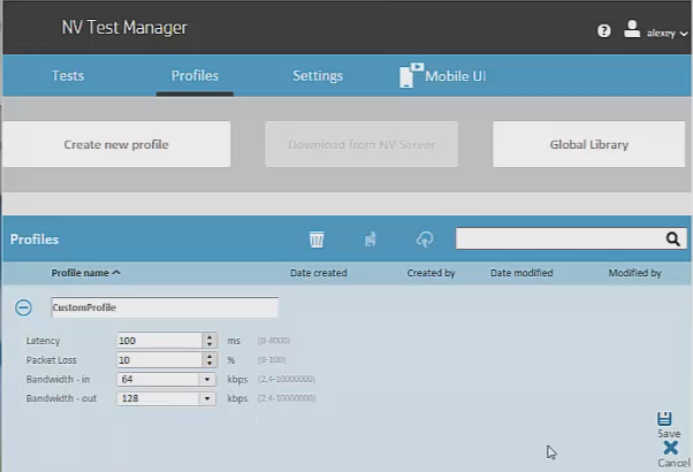The height and width of the screenshot is (472, 693).
Task: Open the Mobile UI tab
Action: coord(442,76)
